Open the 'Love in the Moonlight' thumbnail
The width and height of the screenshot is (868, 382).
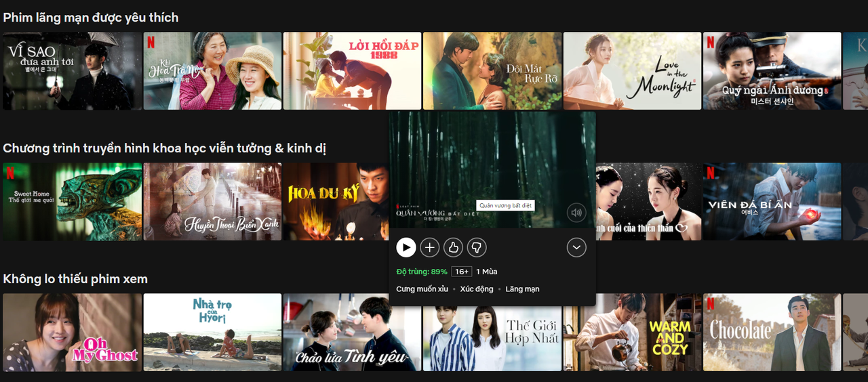click(x=632, y=71)
